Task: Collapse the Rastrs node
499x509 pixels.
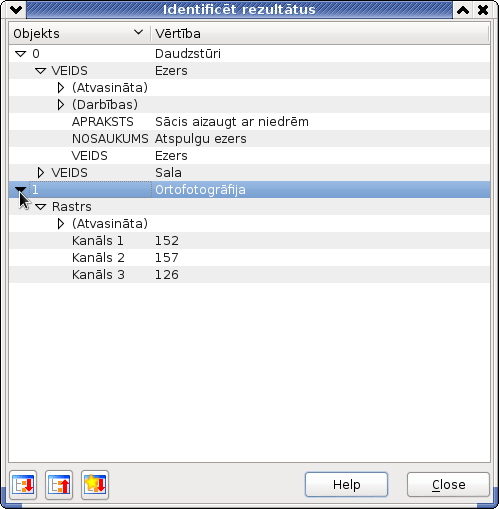Action: click(x=41, y=207)
